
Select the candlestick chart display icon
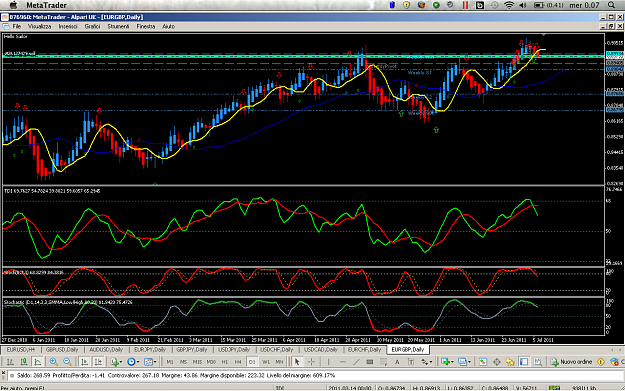click(x=24, y=362)
